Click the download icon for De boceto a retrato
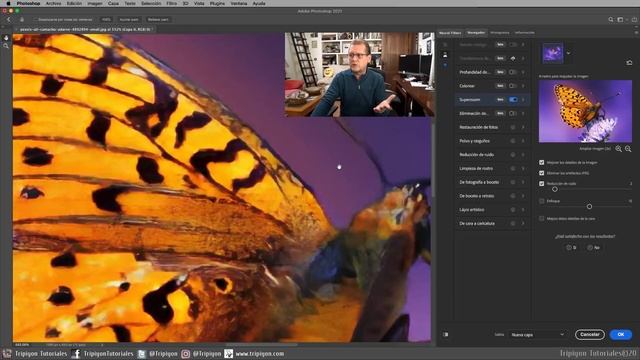The image size is (640, 360). click(x=513, y=196)
